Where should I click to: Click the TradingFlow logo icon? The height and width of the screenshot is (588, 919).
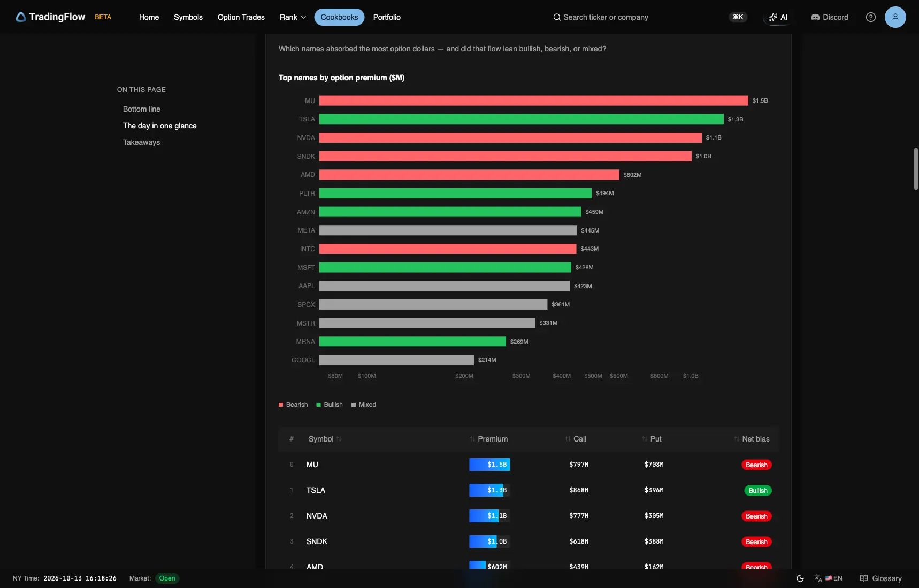click(x=21, y=17)
